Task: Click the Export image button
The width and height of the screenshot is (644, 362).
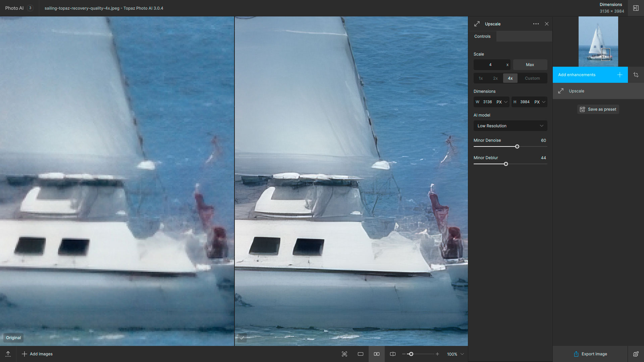Action: click(x=590, y=354)
